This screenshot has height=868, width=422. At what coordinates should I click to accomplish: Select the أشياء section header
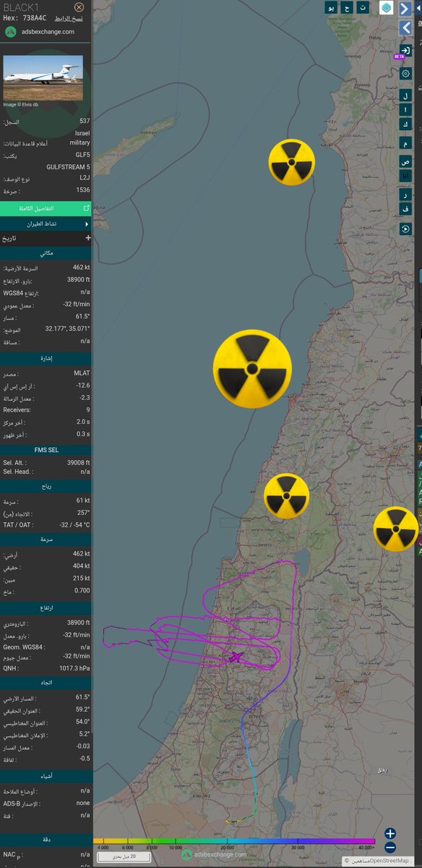(46, 775)
